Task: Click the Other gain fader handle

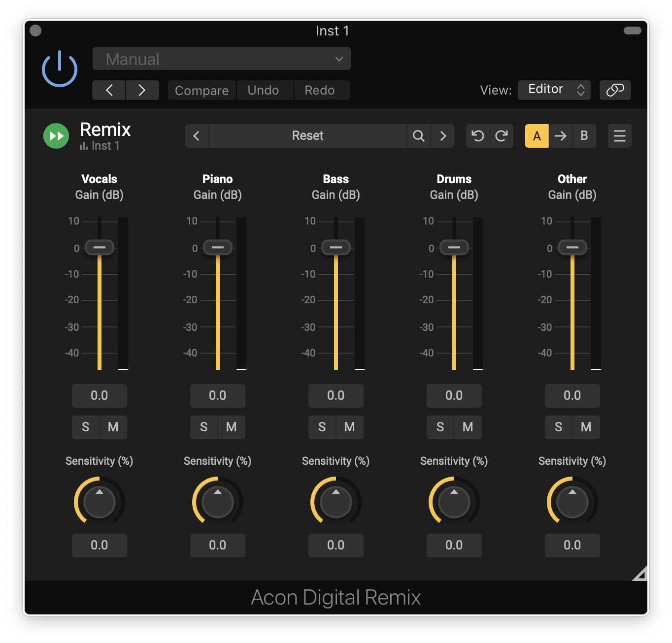Action: (572, 247)
